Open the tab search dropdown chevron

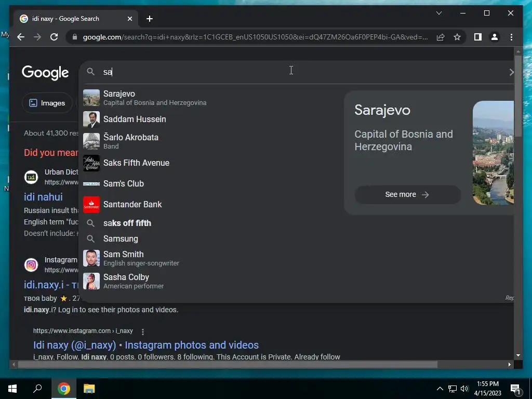pos(438,13)
